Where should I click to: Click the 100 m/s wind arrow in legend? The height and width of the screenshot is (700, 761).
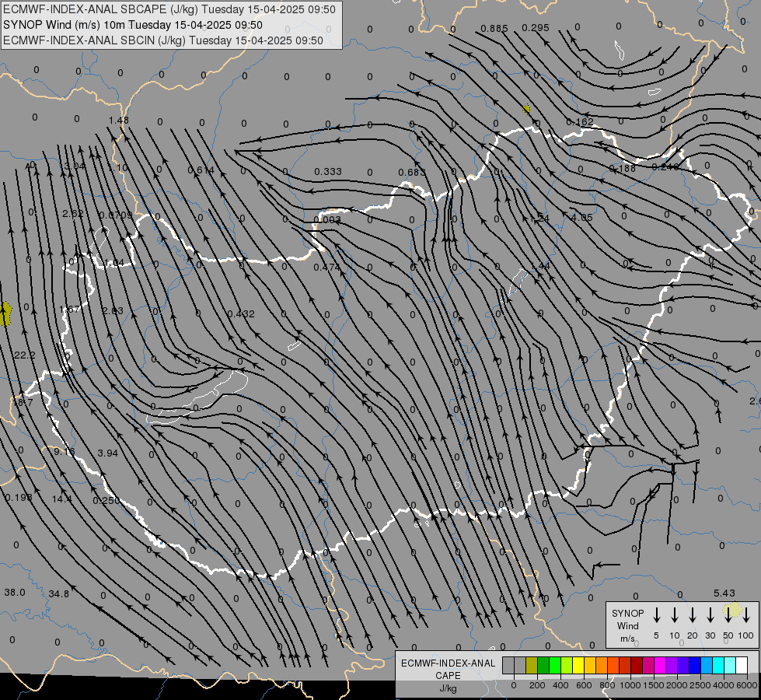(x=746, y=614)
